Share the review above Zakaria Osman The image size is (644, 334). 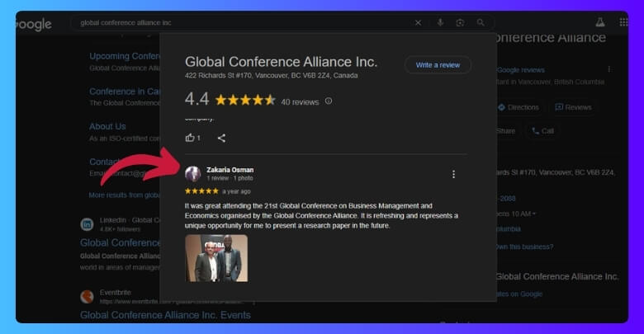tap(221, 138)
